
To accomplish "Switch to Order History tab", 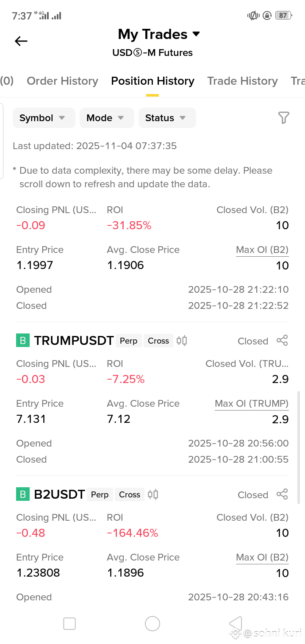I will point(62,81).
